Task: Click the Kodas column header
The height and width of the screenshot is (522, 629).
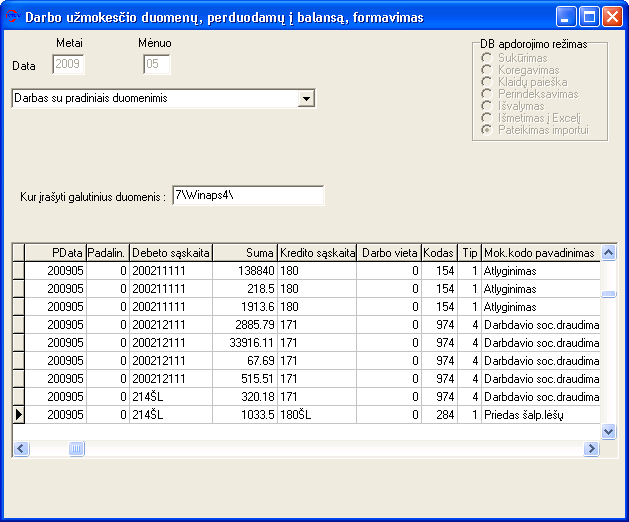Action: click(x=439, y=253)
